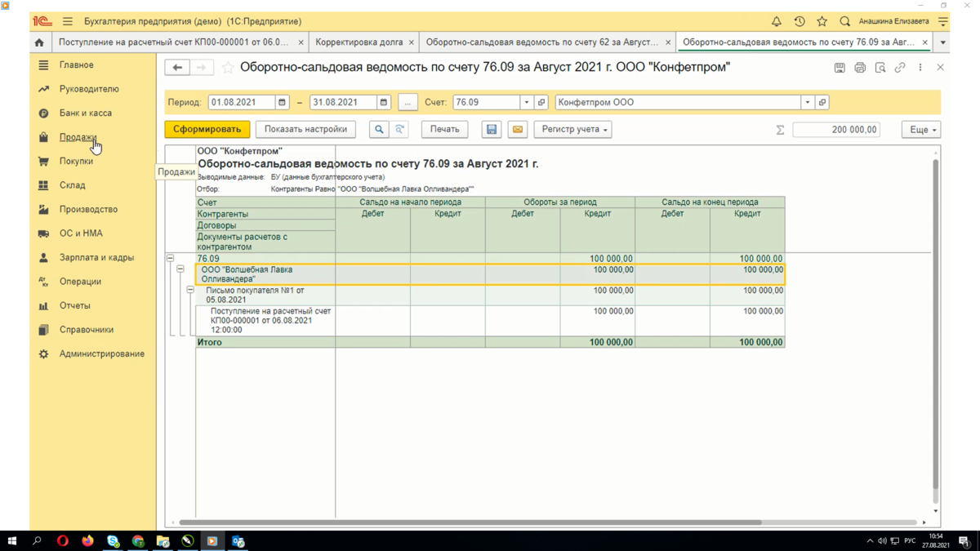Open the three-dot options menu
The height and width of the screenshot is (551, 980).
[920, 68]
